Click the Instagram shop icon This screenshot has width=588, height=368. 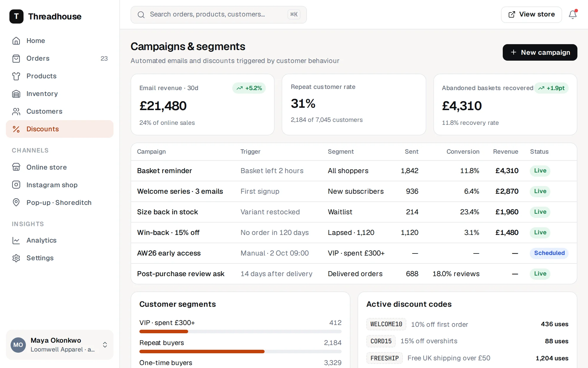point(16,185)
